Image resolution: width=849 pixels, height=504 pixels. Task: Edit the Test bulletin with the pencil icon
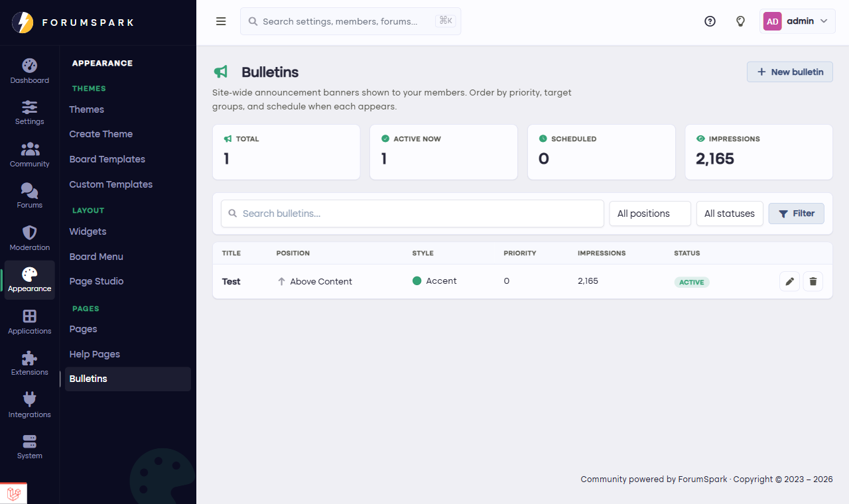pyautogui.click(x=789, y=282)
